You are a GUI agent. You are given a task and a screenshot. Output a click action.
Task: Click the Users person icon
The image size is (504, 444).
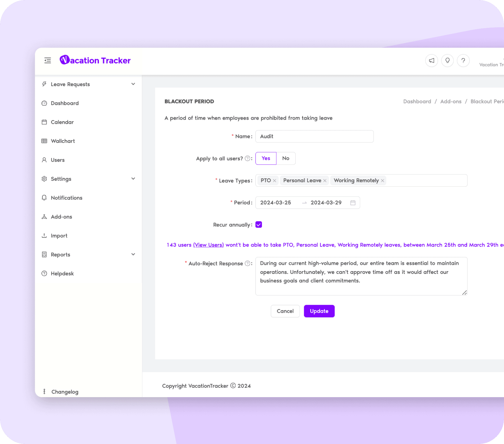(x=44, y=160)
